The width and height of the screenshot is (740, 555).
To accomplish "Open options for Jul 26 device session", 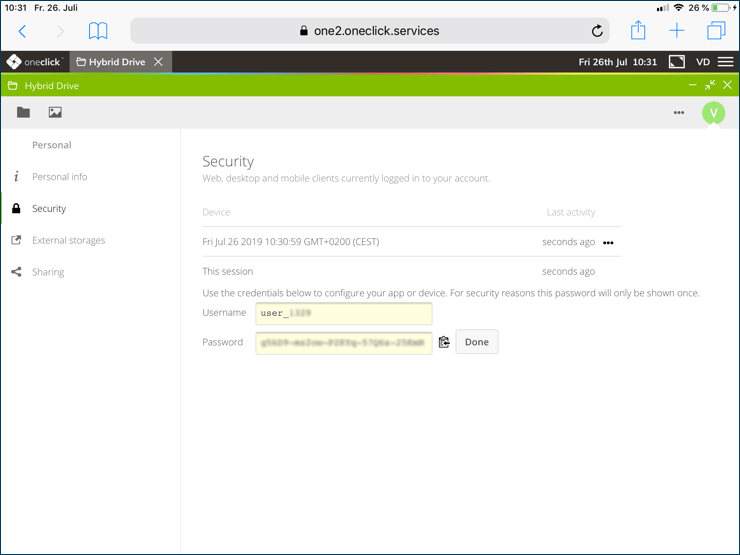I will 608,243.
